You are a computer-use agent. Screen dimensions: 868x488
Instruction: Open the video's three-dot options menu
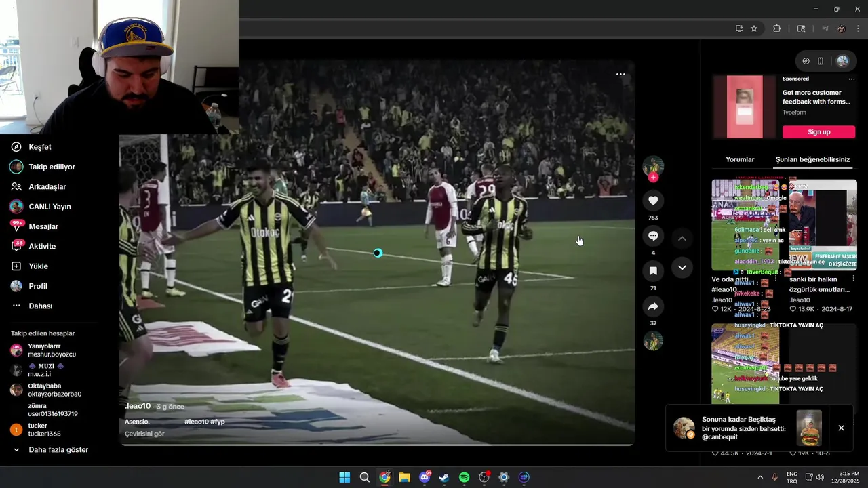point(620,74)
